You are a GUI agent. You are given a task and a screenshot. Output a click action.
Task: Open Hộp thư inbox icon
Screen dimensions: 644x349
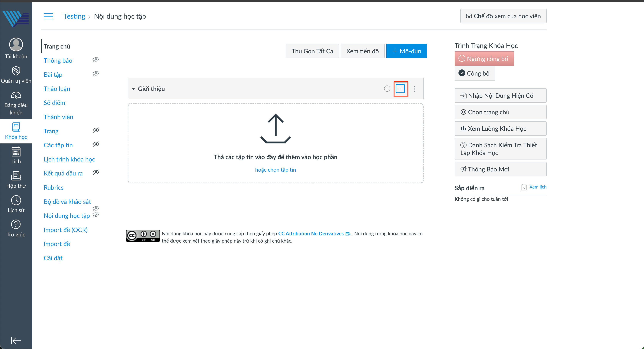(x=16, y=176)
